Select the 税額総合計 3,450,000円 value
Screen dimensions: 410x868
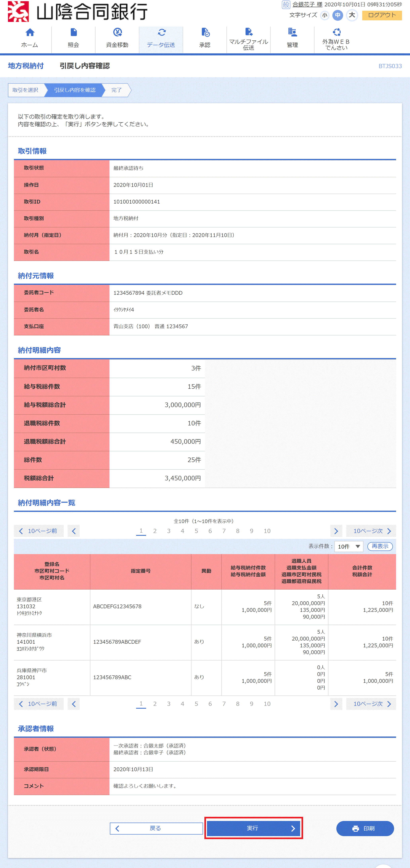point(183,478)
